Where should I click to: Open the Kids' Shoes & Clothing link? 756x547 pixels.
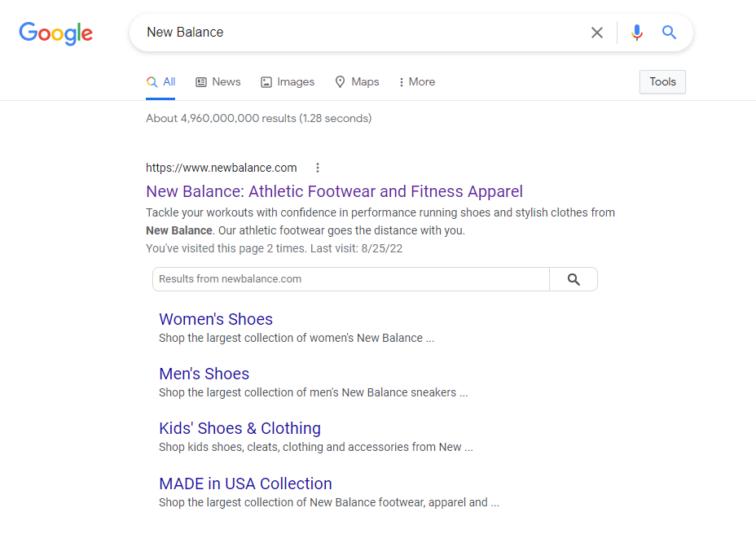(240, 428)
